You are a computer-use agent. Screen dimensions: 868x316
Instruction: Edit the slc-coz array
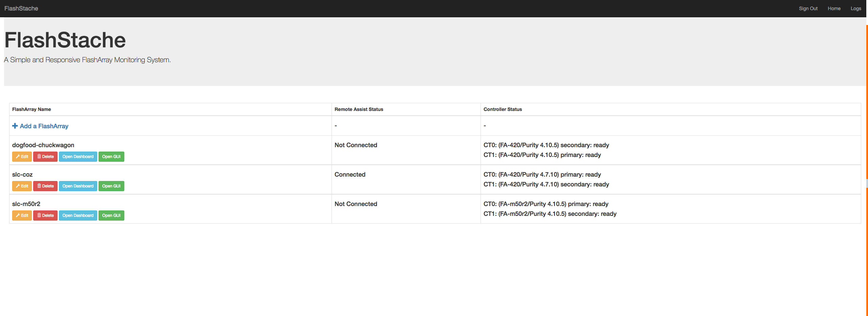(22, 186)
